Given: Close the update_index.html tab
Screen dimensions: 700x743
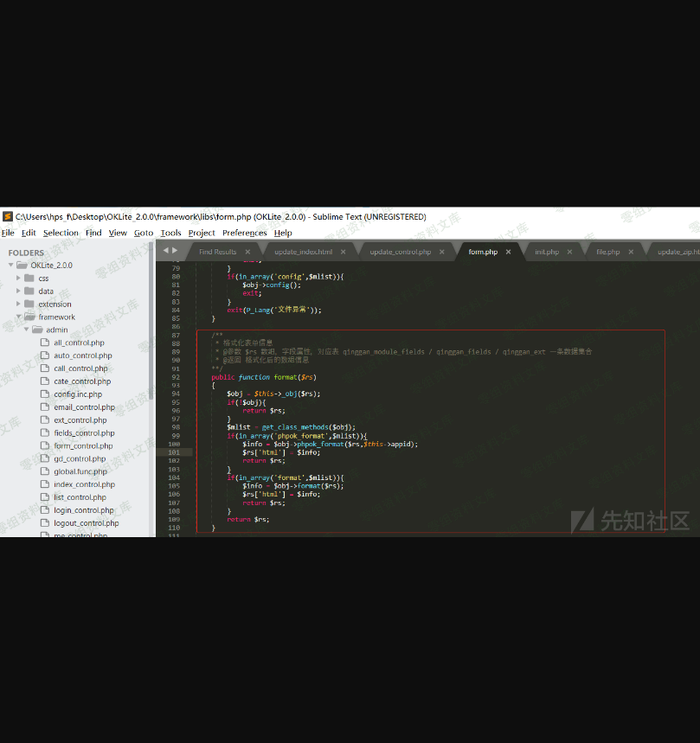Looking at the screenshot, I should [x=344, y=252].
